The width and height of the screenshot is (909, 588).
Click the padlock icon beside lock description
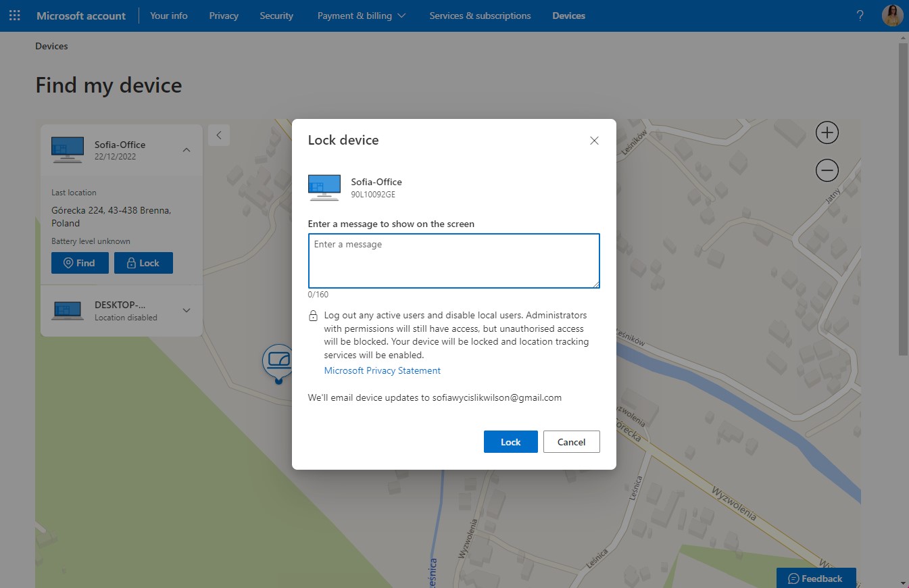click(x=313, y=316)
